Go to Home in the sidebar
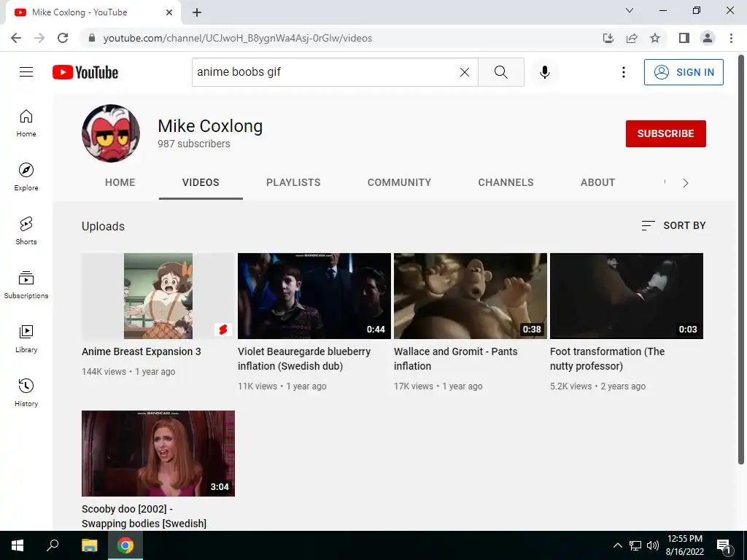 (26, 123)
